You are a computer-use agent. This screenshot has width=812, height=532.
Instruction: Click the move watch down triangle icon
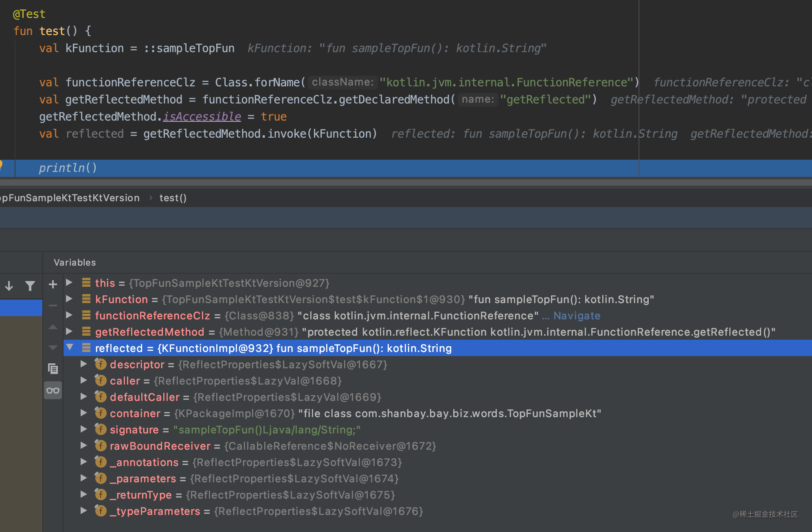coord(53,347)
